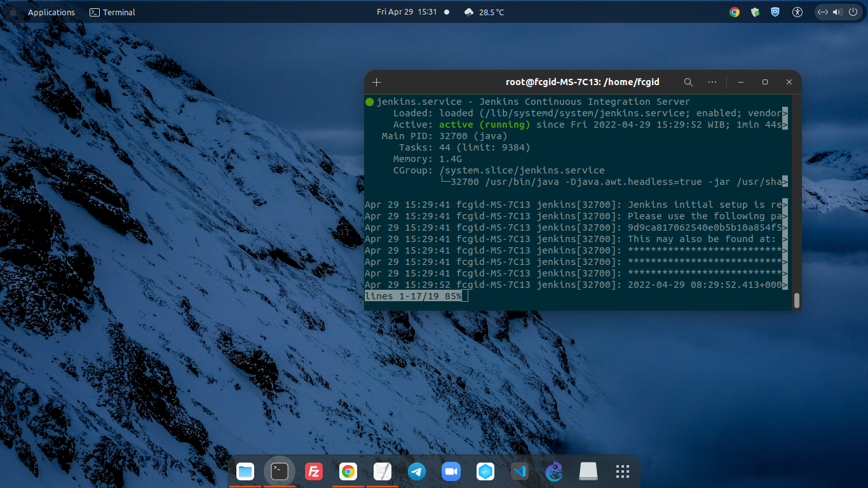The image size is (868, 488).
Task: Click the power icon in top panel
Action: click(x=853, y=12)
